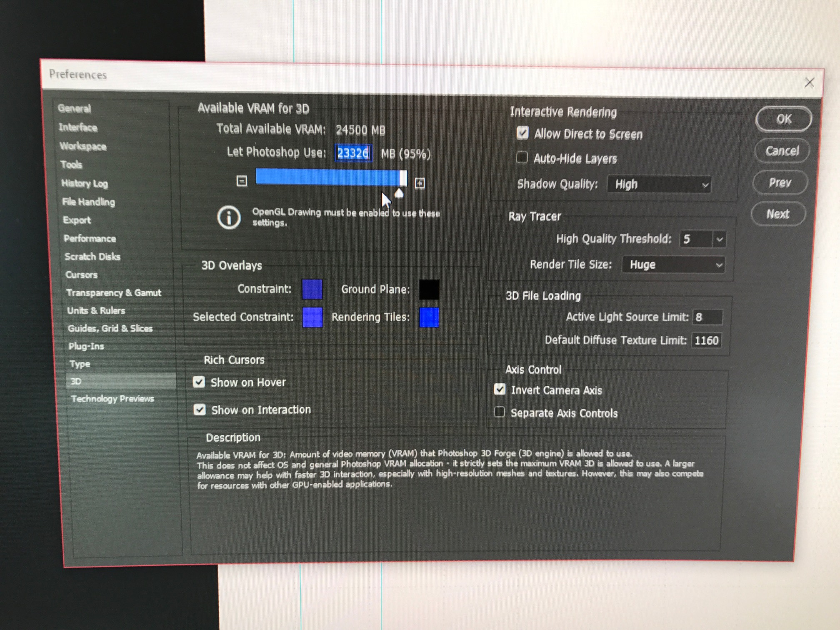
Task: Open Performance preferences category
Action: (90, 238)
